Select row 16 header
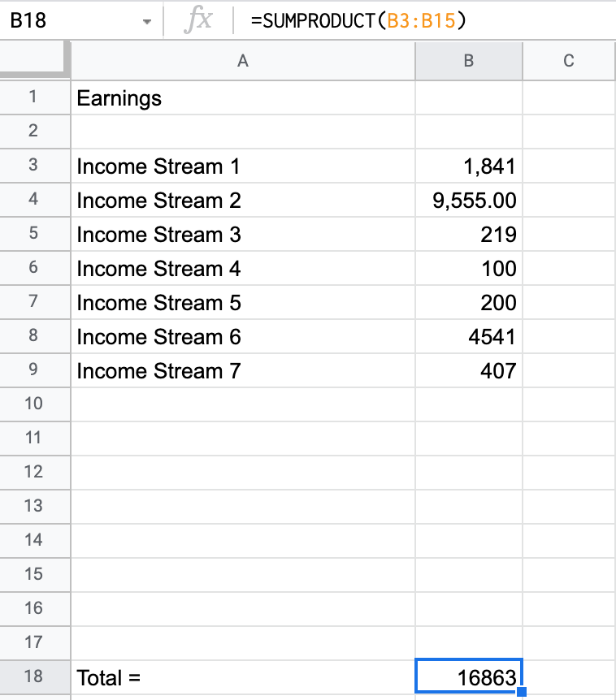 (x=34, y=608)
